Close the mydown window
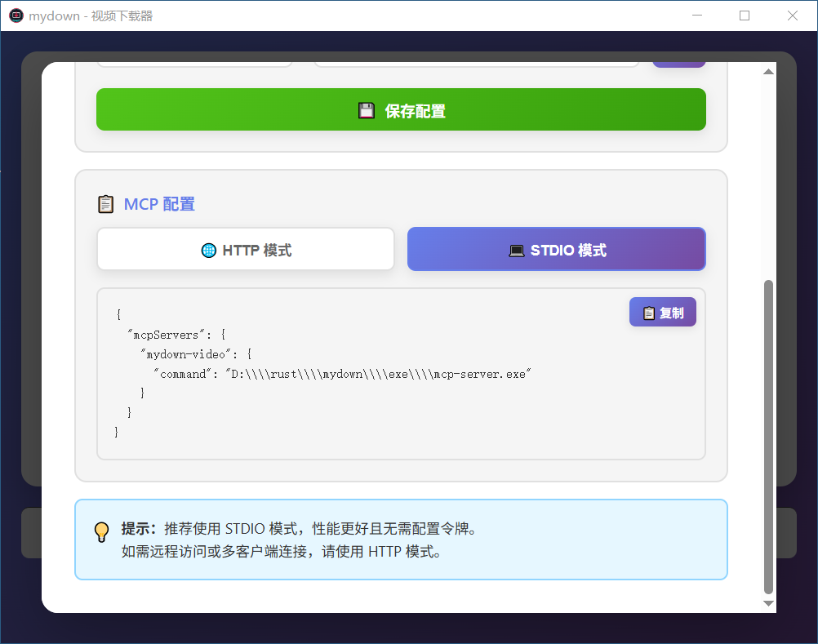Screen dimensions: 818x644 click(x=793, y=16)
